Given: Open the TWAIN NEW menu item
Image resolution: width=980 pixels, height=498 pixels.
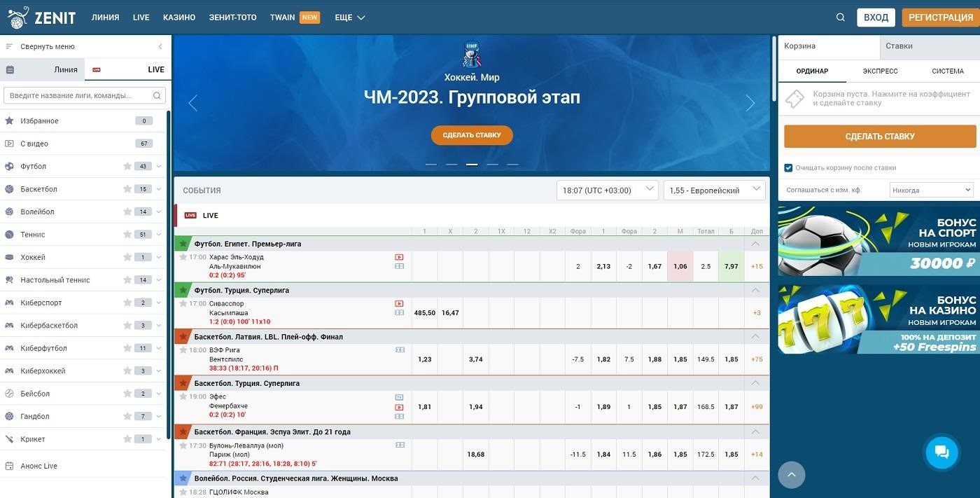Looking at the screenshot, I should pyautogui.click(x=295, y=18).
